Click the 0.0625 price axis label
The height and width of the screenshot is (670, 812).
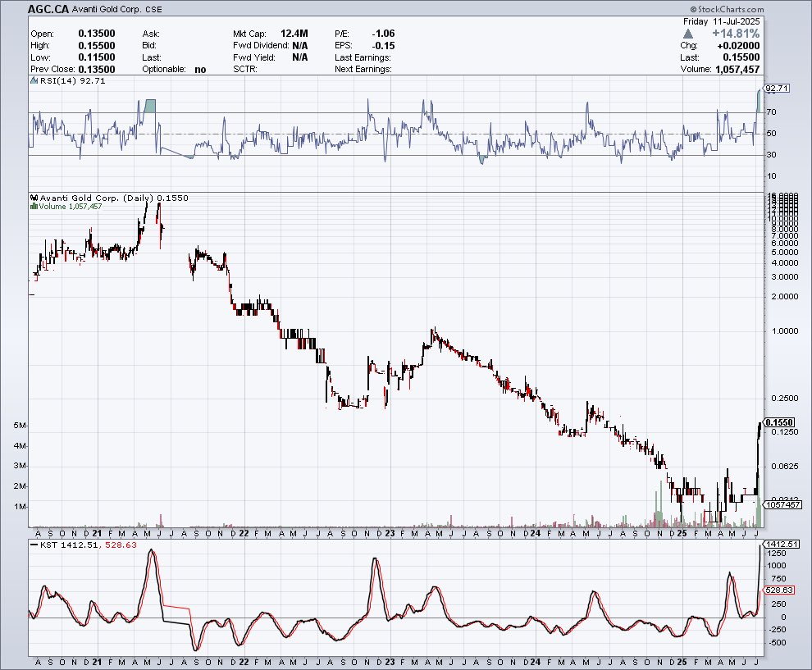pos(785,466)
